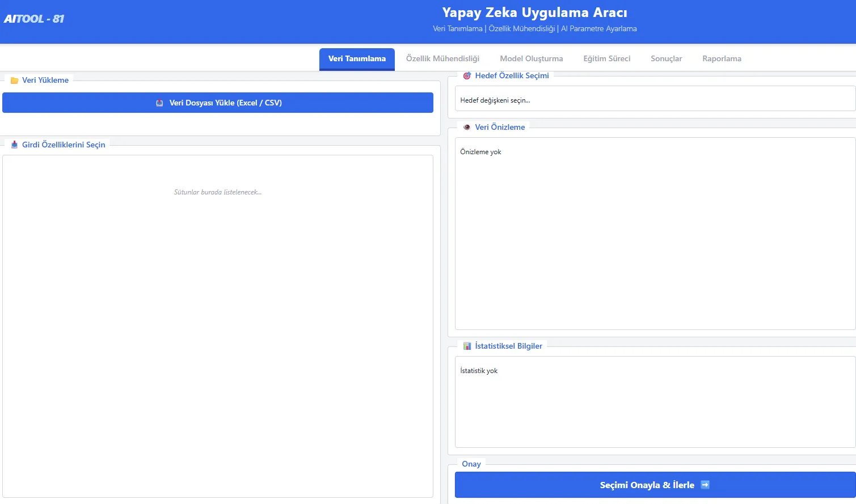Switch to the Veri Tanımlama tab
Image resolution: width=856 pixels, height=504 pixels.
357,59
